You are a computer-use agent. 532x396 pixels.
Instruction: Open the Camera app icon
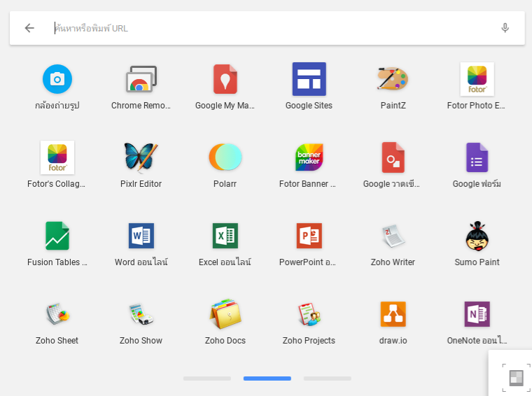click(x=57, y=79)
